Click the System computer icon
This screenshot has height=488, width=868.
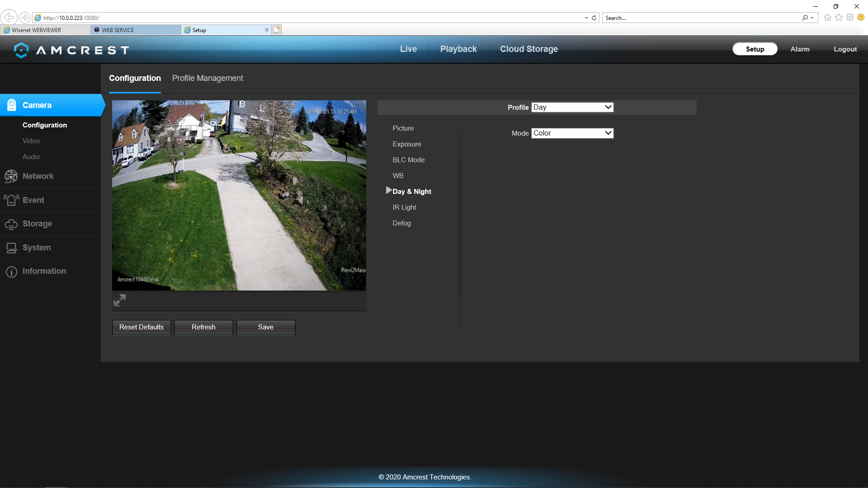click(x=11, y=248)
